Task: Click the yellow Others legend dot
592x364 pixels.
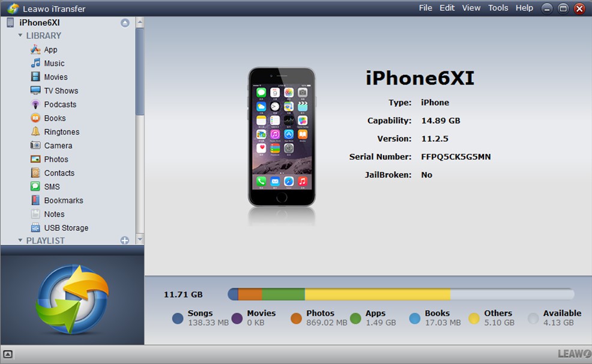Action: click(474, 319)
